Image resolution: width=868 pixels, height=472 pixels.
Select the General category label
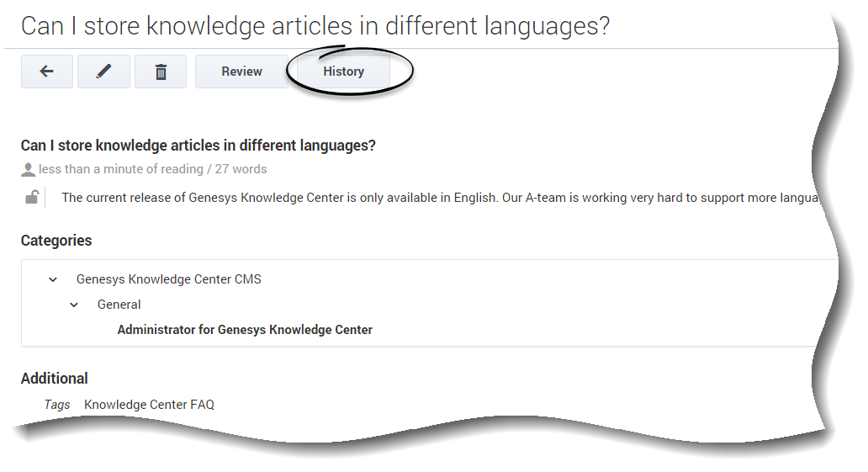pyautogui.click(x=119, y=305)
